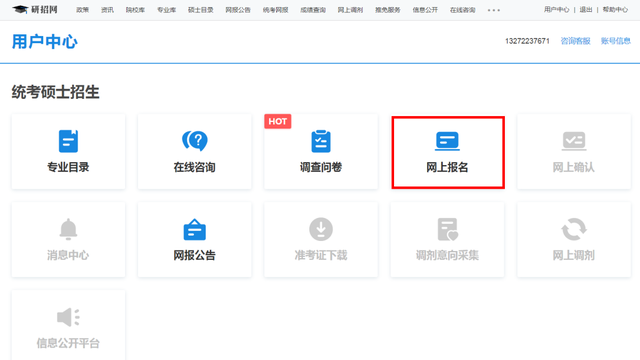Open 在线咨询 in the top navigation bar

coord(462,10)
